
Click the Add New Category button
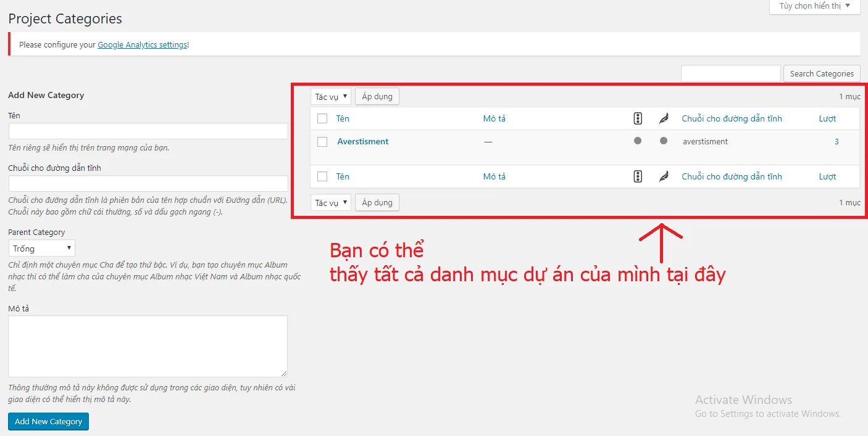pyautogui.click(x=49, y=421)
